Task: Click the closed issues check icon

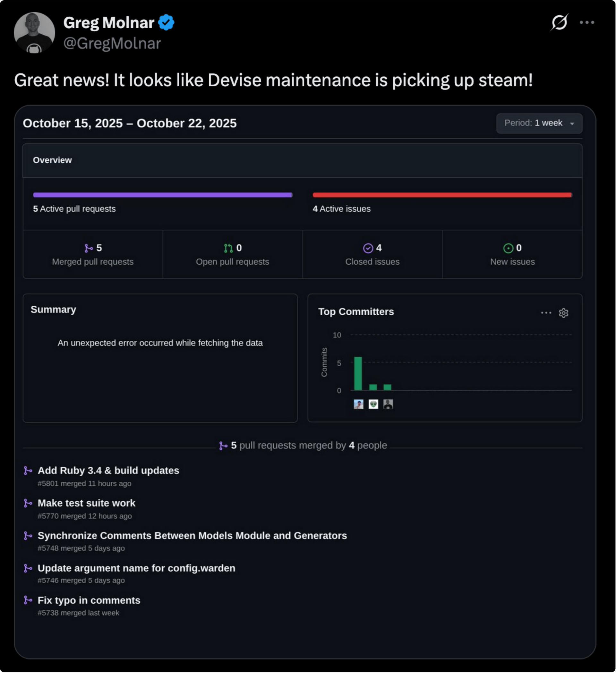Action: 368,248
